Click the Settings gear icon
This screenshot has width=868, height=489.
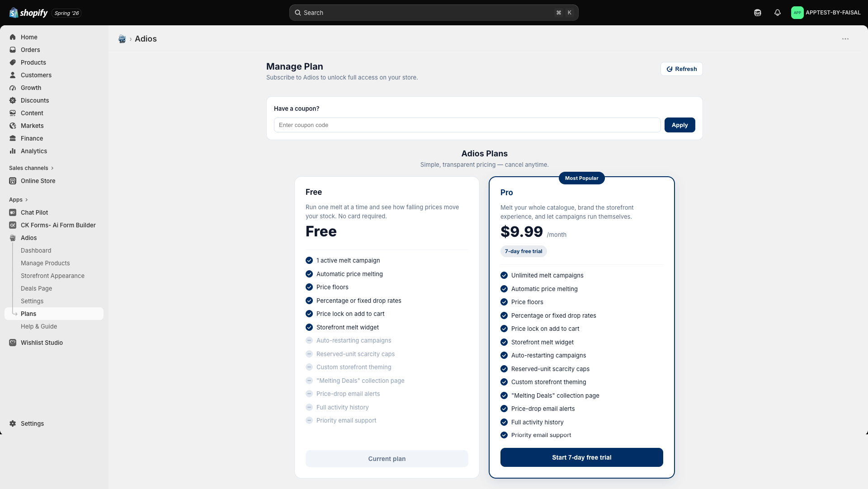click(x=13, y=423)
